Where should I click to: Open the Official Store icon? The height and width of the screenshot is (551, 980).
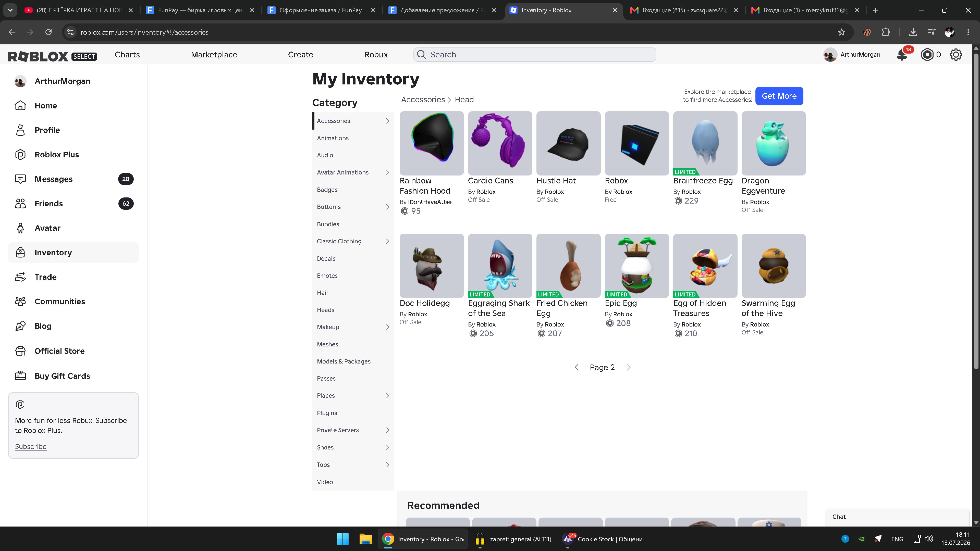[20, 350]
